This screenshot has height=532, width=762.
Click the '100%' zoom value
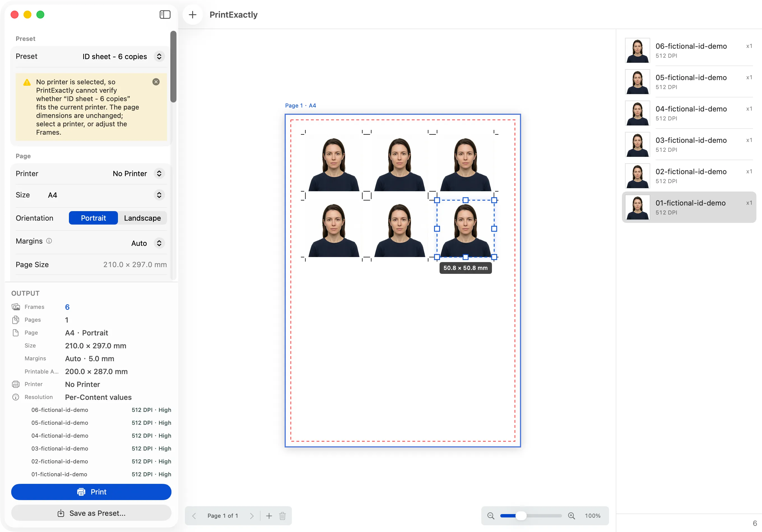[593, 516]
